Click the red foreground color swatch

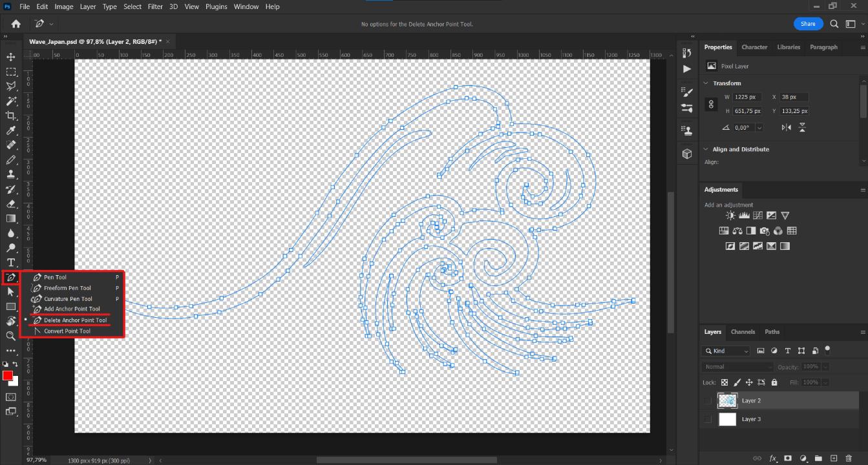coord(8,376)
